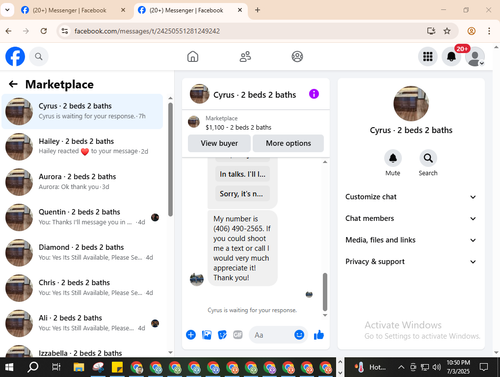Viewport: 500px width, 377px height.
Task: Open Windows taskbar search
Action: pyautogui.click(x=33, y=367)
